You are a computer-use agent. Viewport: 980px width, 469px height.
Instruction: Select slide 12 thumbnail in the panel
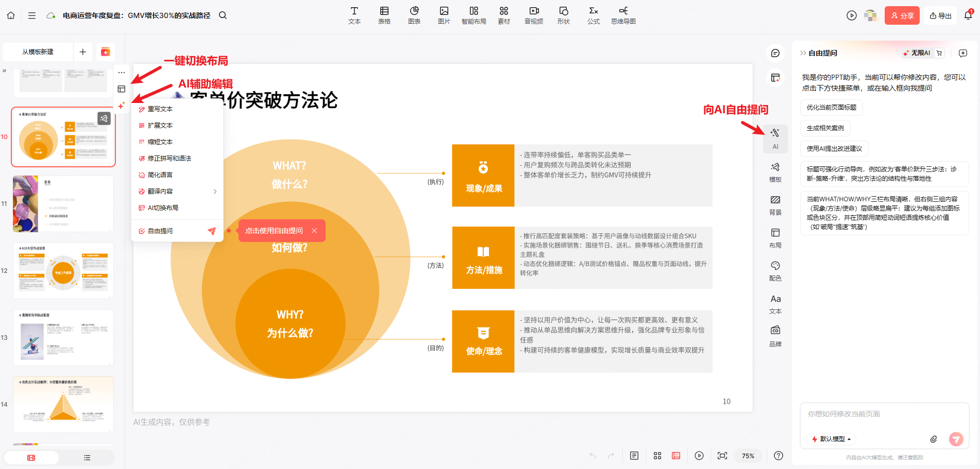(63, 270)
